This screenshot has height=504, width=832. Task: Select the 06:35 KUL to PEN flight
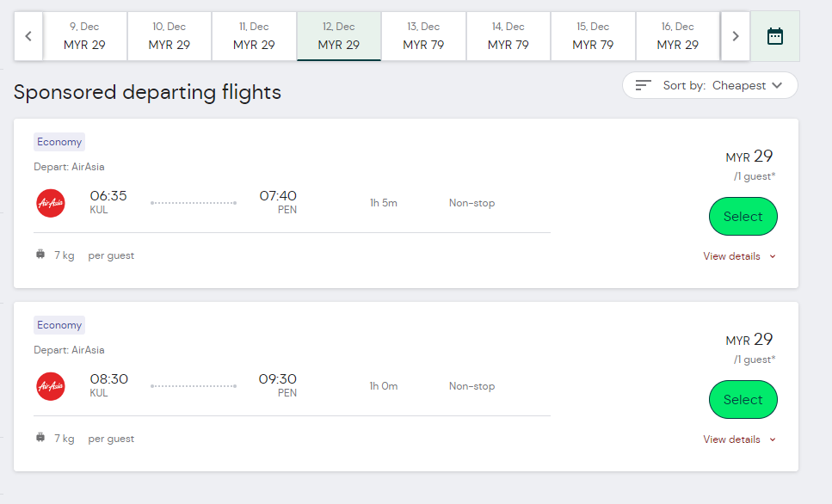743,217
